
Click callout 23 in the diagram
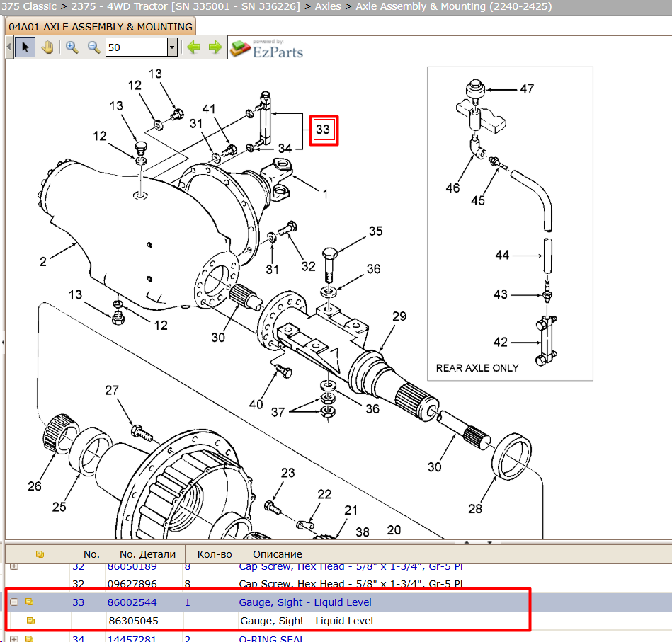[x=288, y=473]
